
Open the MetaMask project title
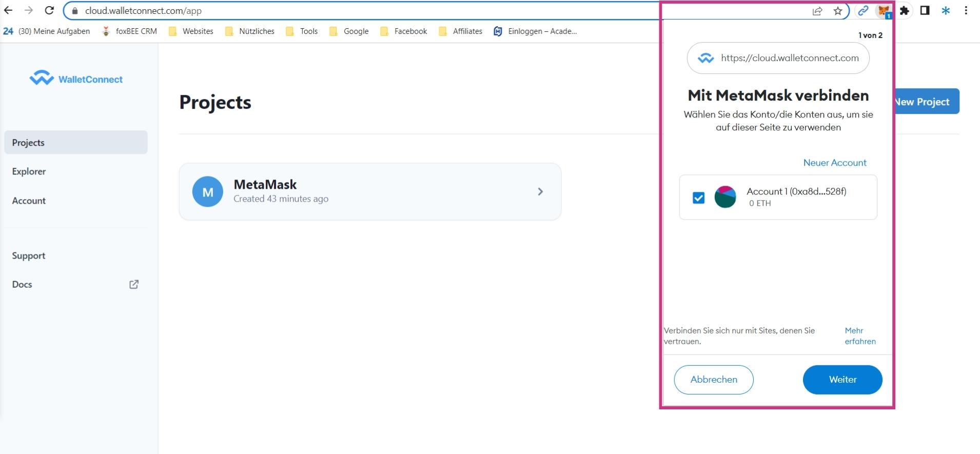point(265,184)
